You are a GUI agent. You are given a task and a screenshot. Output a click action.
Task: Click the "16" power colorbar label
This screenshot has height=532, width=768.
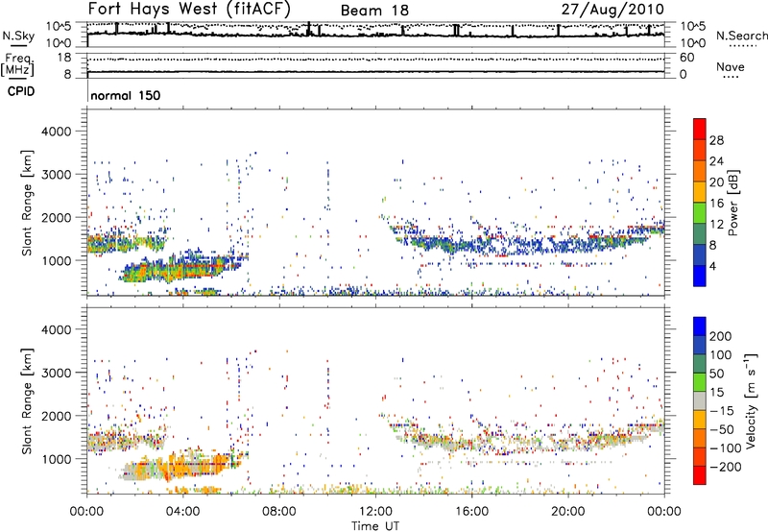click(x=716, y=204)
